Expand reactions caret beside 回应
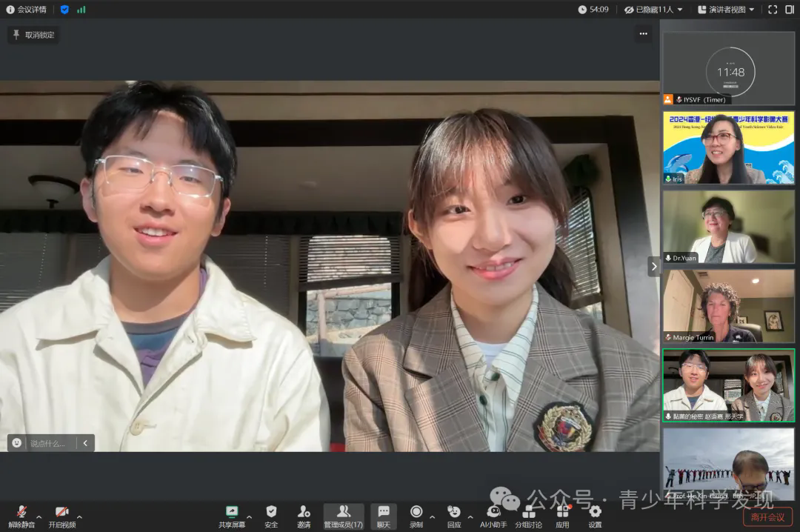 [470, 517]
